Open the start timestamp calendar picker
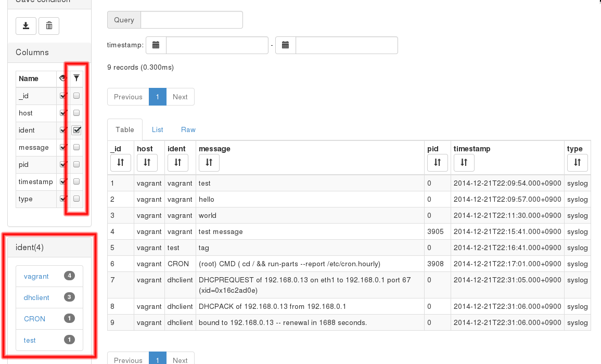 click(156, 45)
